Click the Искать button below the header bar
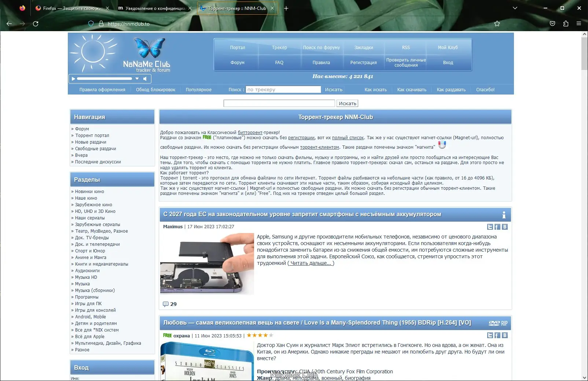 pyautogui.click(x=348, y=104)
